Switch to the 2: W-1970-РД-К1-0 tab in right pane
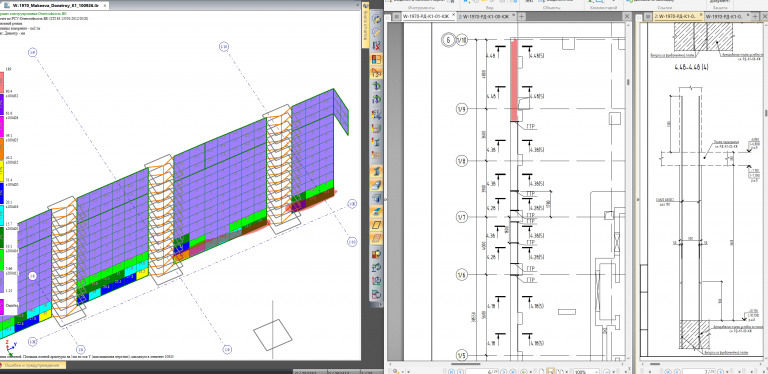Viewport: 768px width, 374px height. [x=677, y=16]
